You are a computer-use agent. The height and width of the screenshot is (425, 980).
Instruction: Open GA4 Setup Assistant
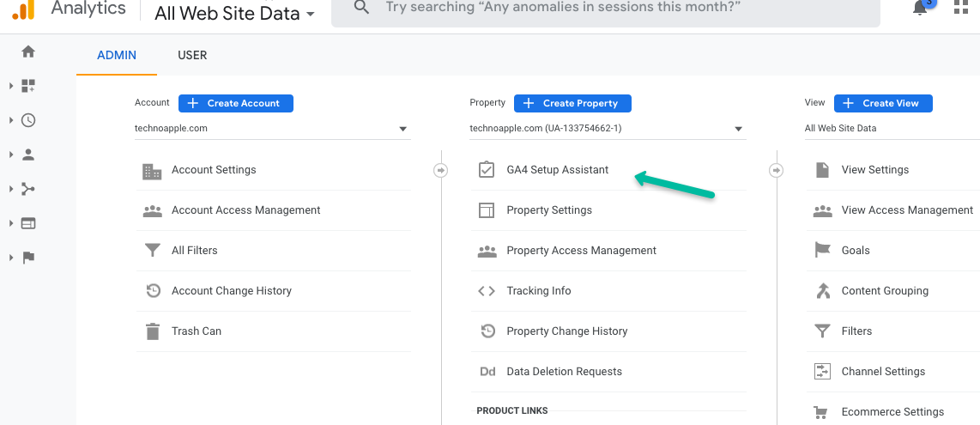point(557,170)
